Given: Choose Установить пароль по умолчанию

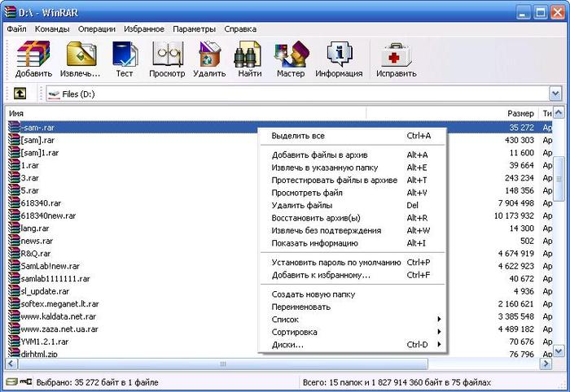Looking at the screenshot, I should click(x=352, y=263).
